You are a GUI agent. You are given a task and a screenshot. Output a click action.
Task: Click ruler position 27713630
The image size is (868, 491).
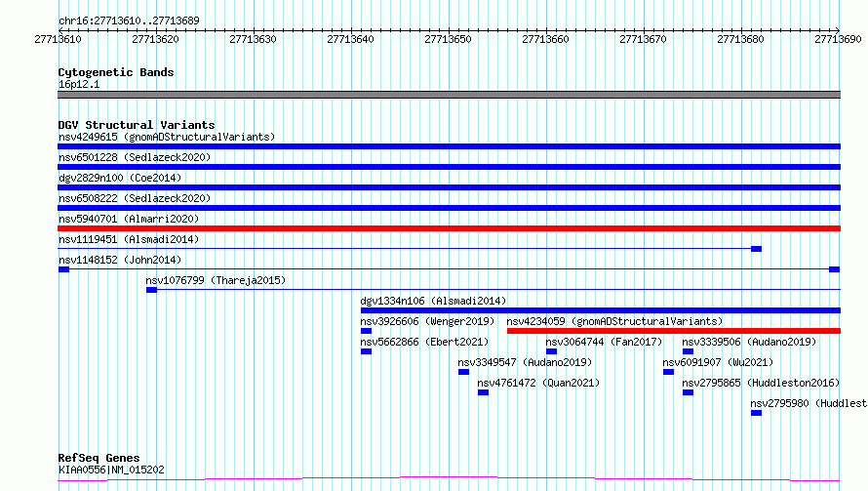[x=253, y=39]
